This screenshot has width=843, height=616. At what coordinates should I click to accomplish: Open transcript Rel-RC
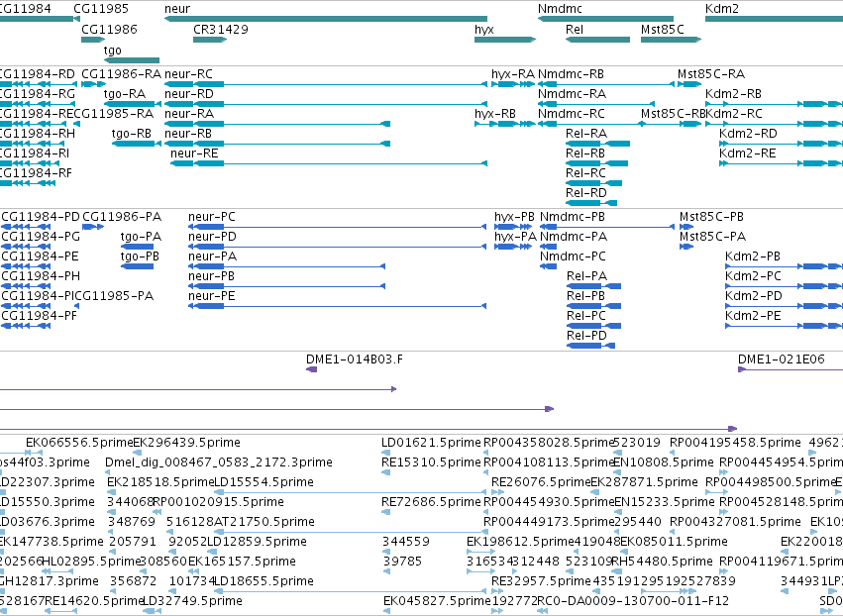tap(593, 183)
